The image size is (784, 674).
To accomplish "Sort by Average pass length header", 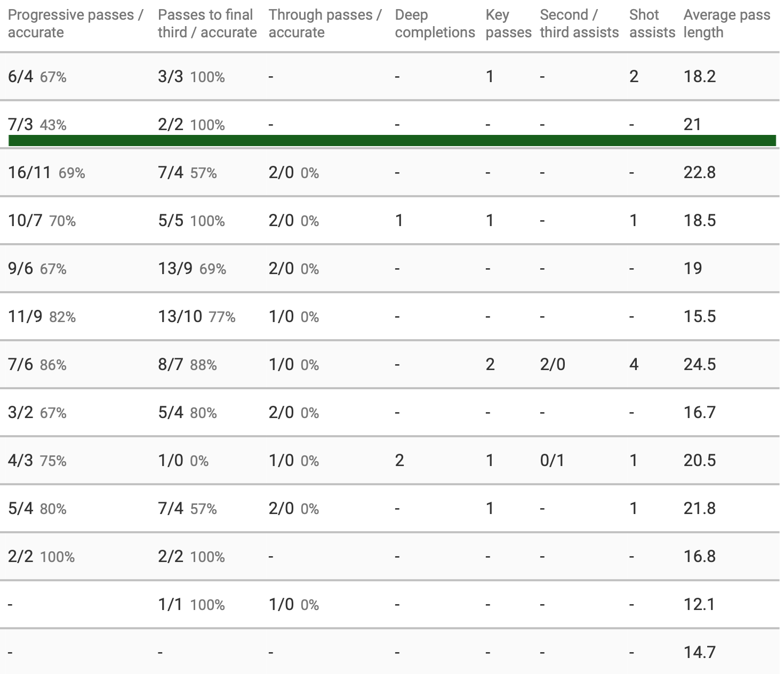I will [726, 23].
